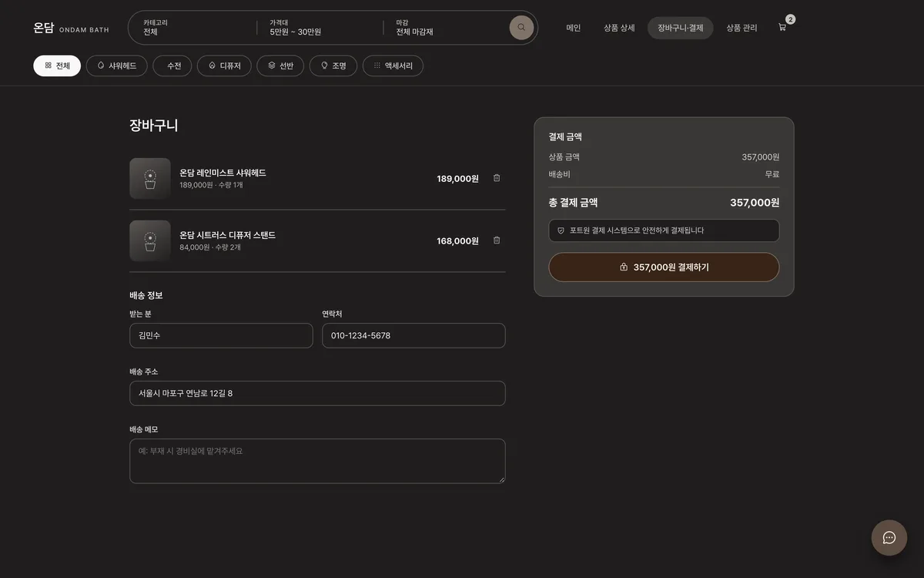Go to the 메인 page
Image resolution: width=924 pixels, height=578 pixels.
click(x=574, y=28)
